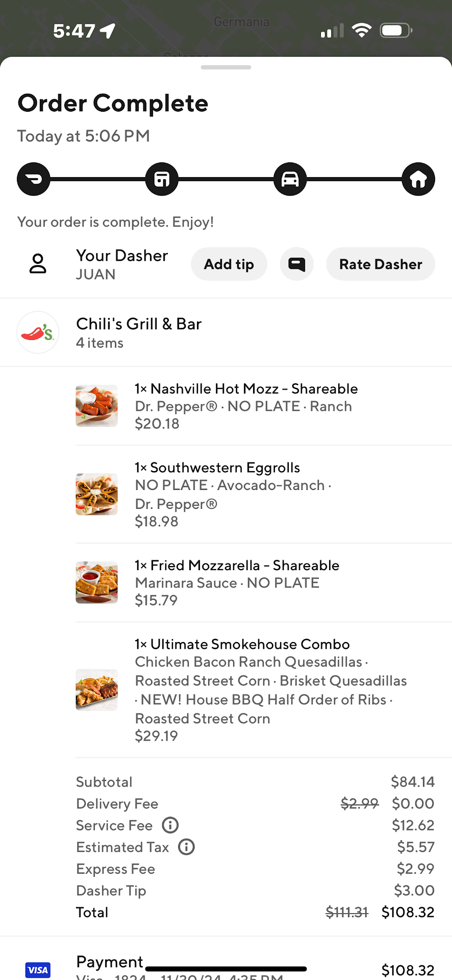452x980 pixels.
Task: Grab the sheet drag handle at top
Action: tap(226, 67)
